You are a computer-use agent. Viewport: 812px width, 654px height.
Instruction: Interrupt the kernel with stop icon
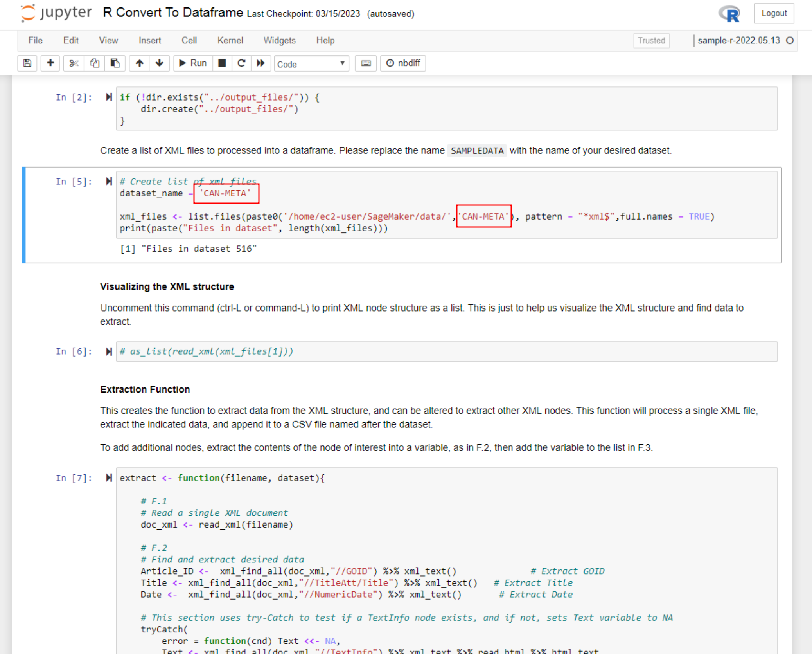coord(222,63)
